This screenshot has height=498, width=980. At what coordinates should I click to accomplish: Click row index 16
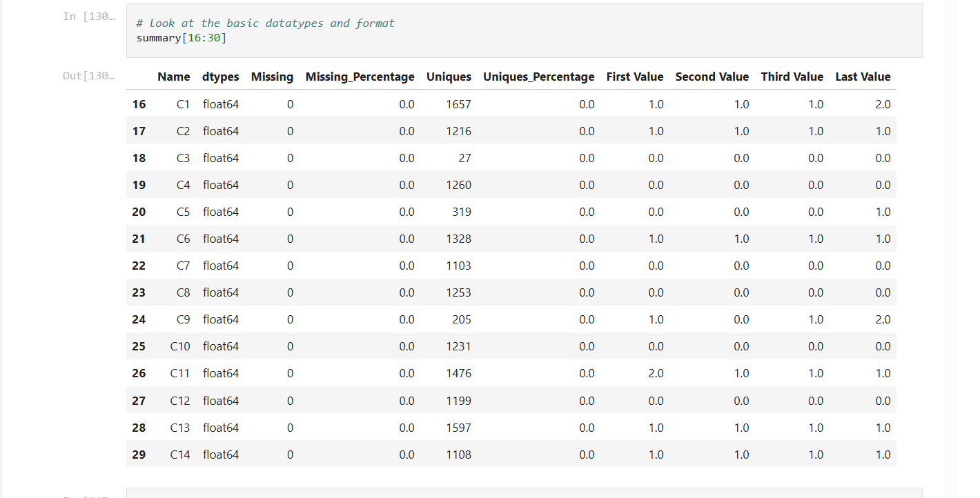(139, 104)
